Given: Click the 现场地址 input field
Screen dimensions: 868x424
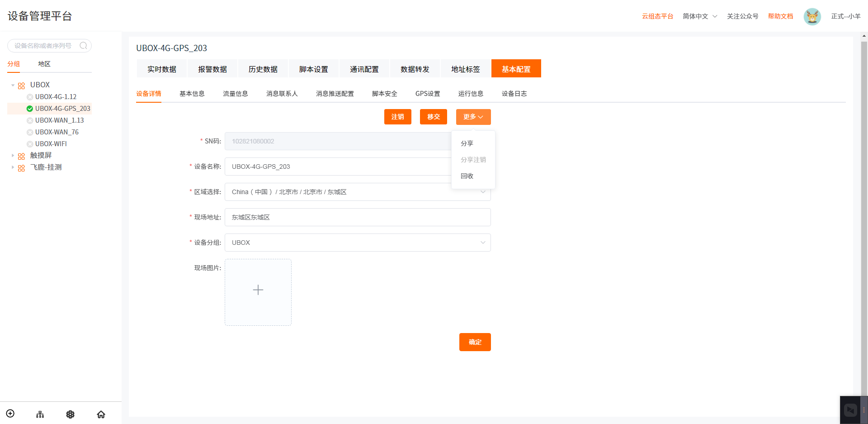Looking at the screenshot, I should coord(358,217).
